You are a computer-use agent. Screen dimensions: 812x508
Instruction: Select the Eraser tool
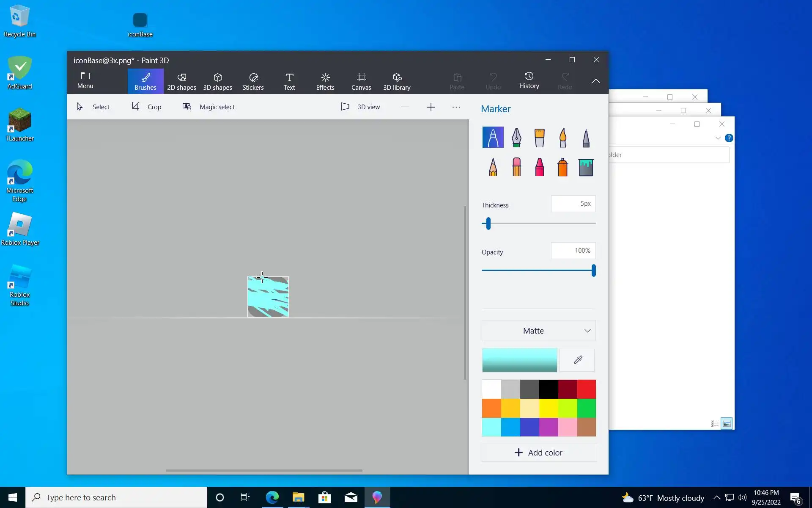pyautogui.click(x=516, y=167)
